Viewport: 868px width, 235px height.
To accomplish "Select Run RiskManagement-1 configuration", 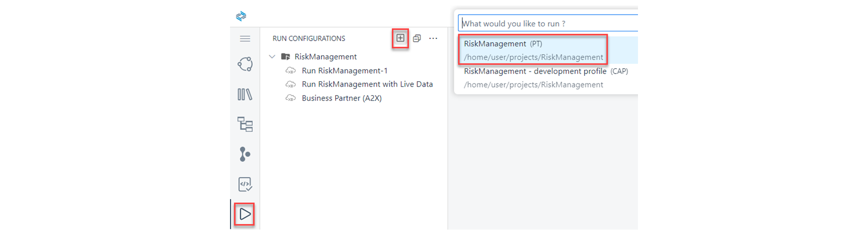I will tap(344, 70).
